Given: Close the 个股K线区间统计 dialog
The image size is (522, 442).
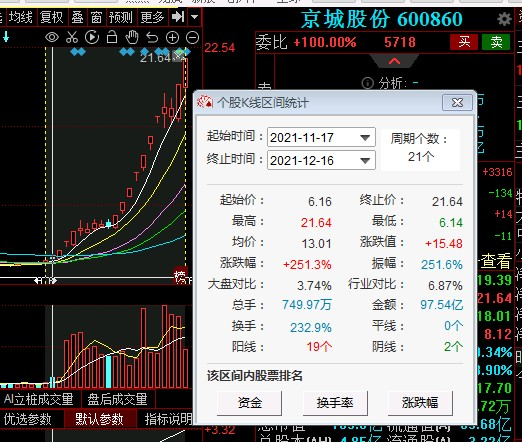Looking at the screenshot, I should [x=457, y=103].
